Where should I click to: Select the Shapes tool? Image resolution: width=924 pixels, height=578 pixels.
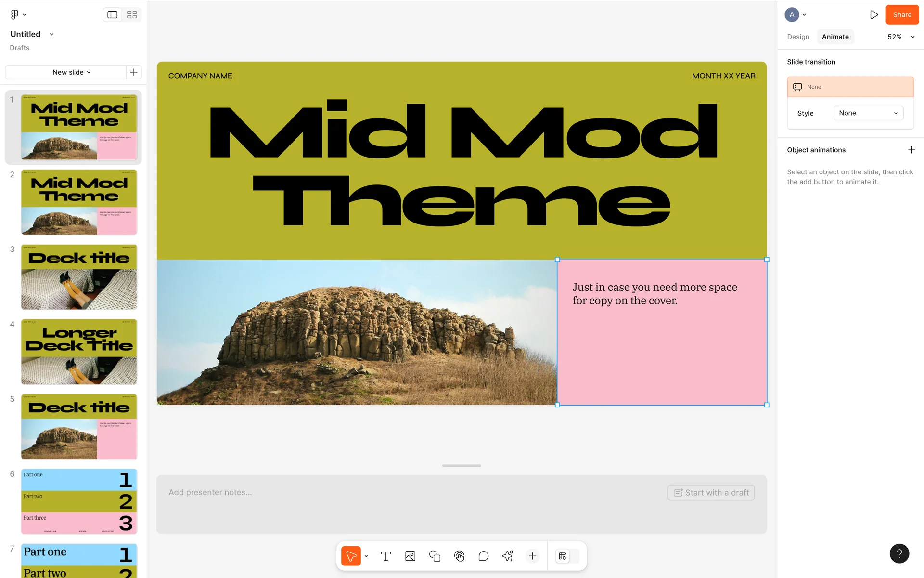coord(435,556)
